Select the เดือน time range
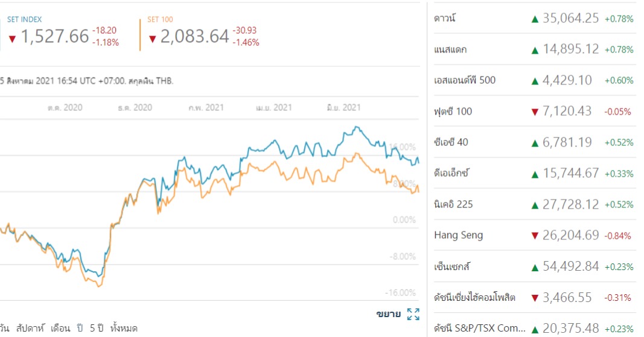The width and height of the screenshot is (644, 337). [x=62, y=329]
